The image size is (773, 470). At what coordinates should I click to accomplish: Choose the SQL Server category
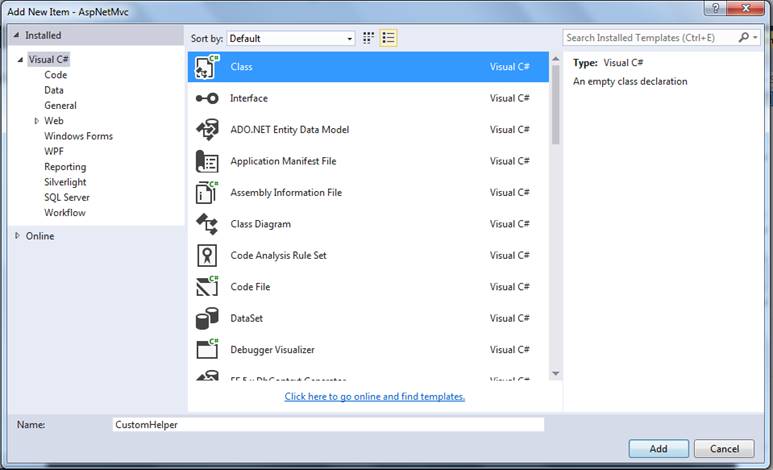pyautogui.click(x=67, y=197)
